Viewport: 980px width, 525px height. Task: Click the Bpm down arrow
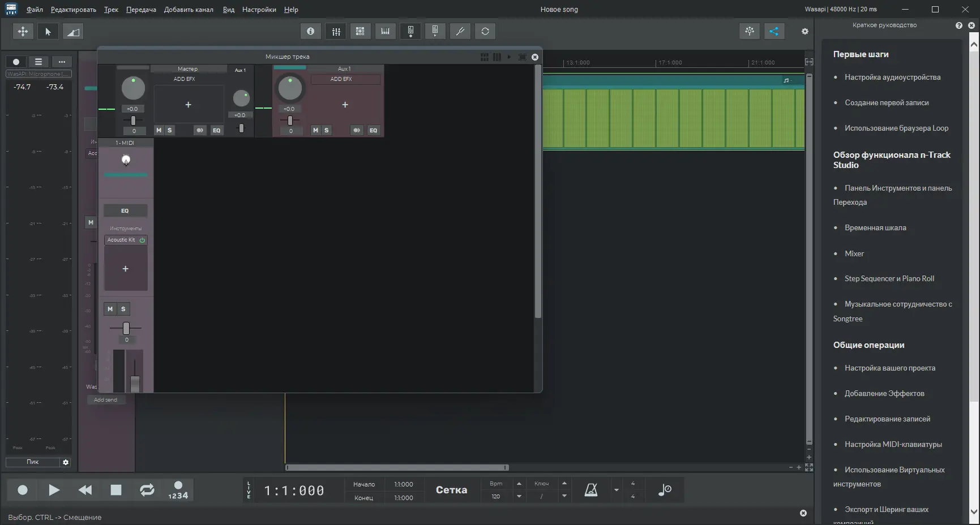519,496
